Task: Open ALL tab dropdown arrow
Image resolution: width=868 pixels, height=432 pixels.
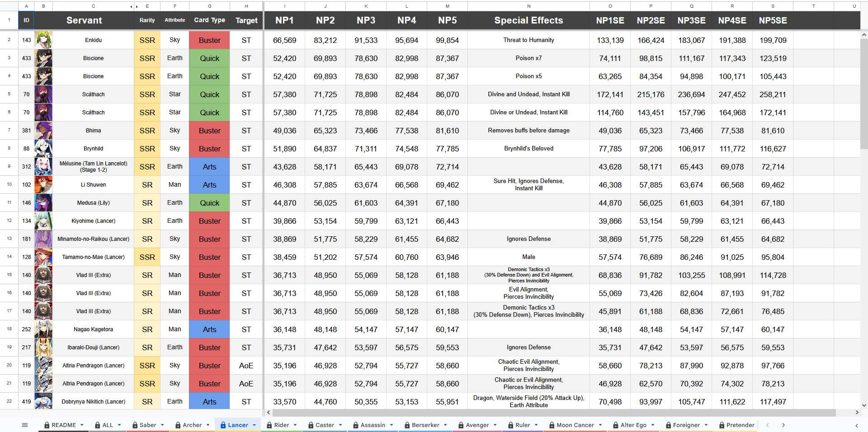Action: (x=119, y=425)
